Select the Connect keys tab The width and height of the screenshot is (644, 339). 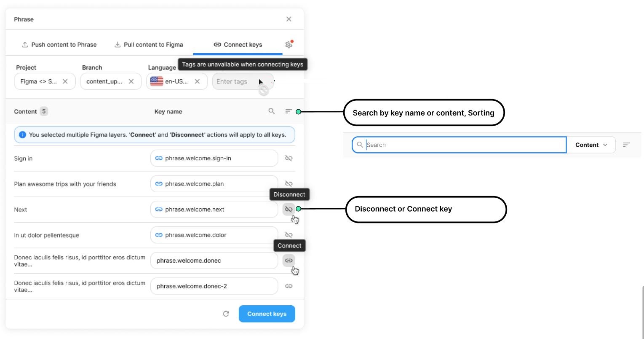[x=238, y=44]
